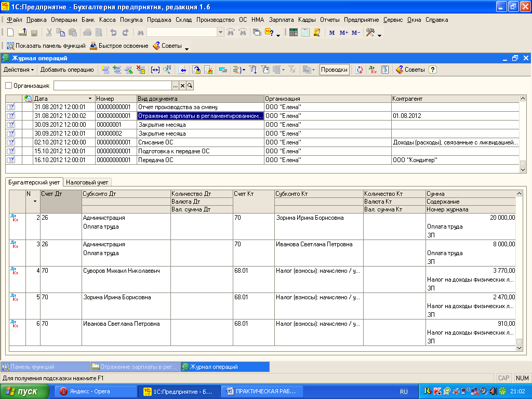This screenshot has height=399, width=532.
Task: Click the New document icon
Action: point(10,33)
